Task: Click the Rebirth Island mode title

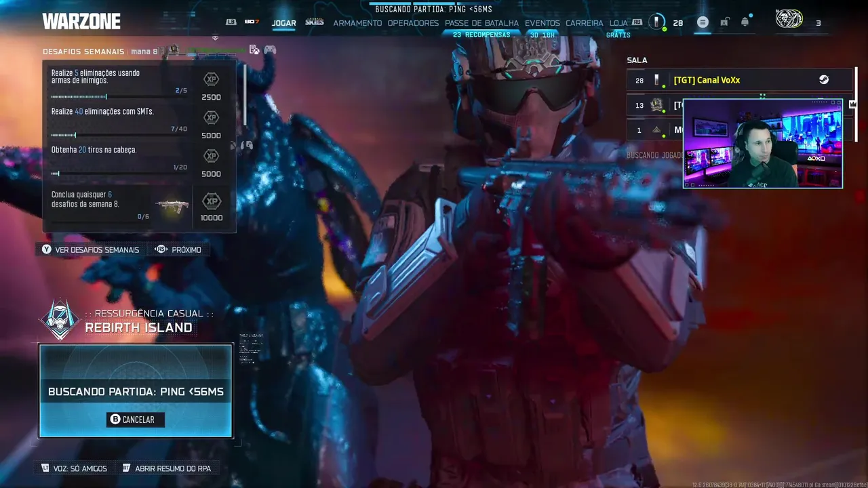Action: click(138, 327)
